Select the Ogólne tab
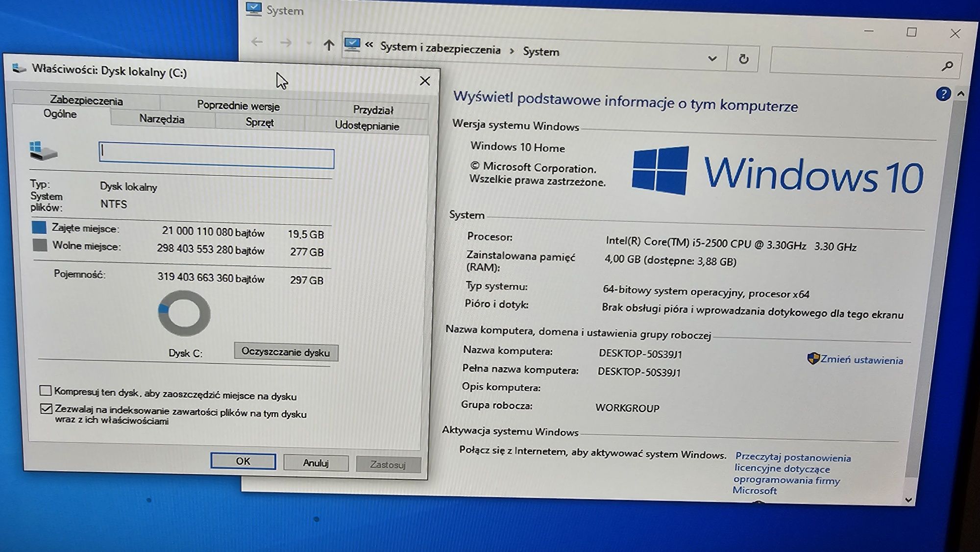The width and height of the screenshot is (980, 552). [x=60, y=114]
